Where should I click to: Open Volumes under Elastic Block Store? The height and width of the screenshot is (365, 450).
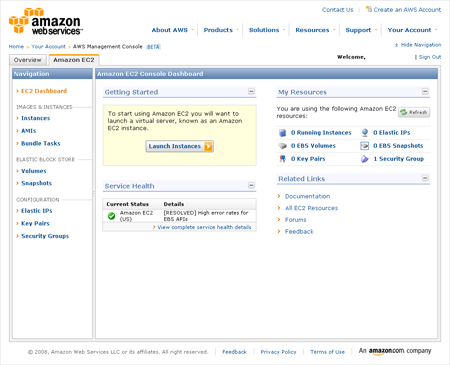tap(34, 171)
